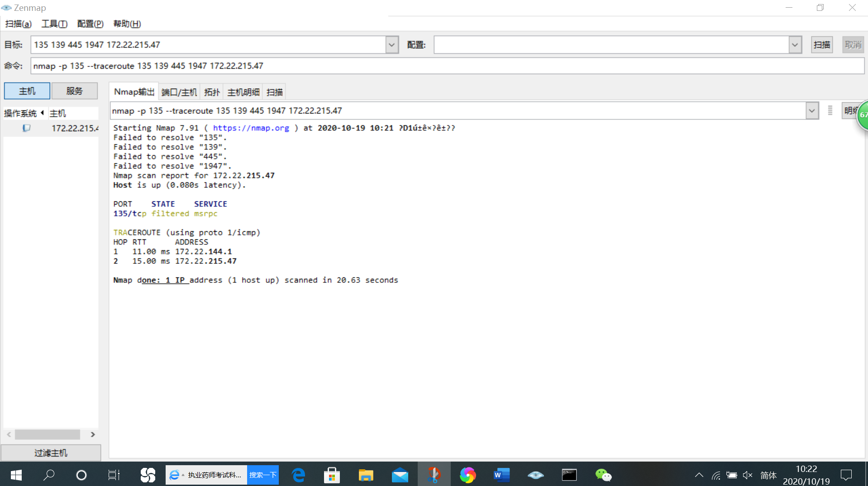This screenshot has height=486, width=868.
Task: Switch to the 主机明细 host details tab
Action: point(243,92)
